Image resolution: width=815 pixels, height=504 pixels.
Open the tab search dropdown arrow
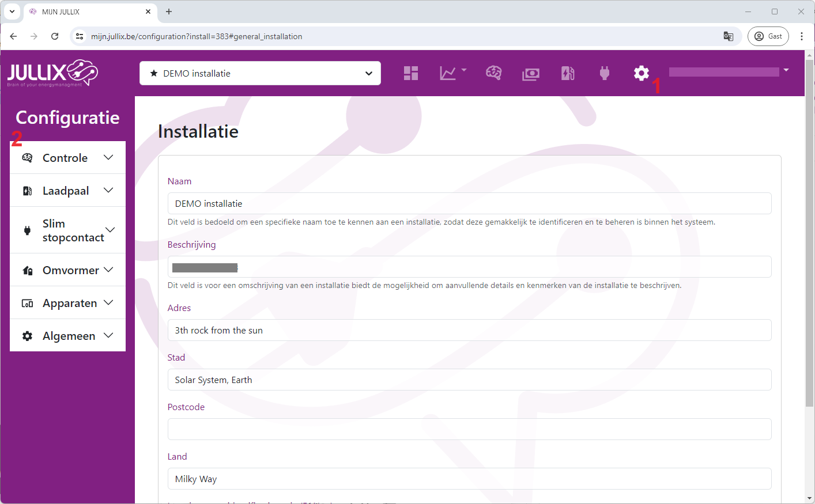click(12, 12)
